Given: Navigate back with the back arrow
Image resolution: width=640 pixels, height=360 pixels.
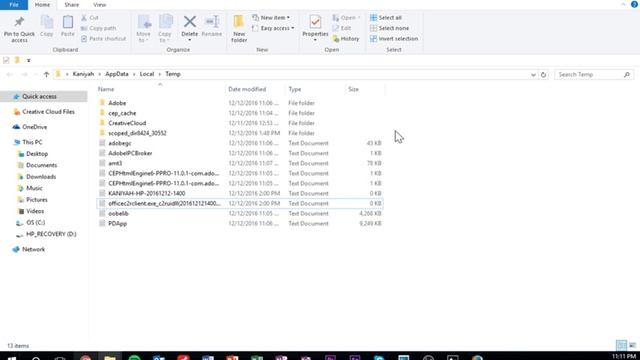Looking at the screenshot, I should click(x=9, y=74).
